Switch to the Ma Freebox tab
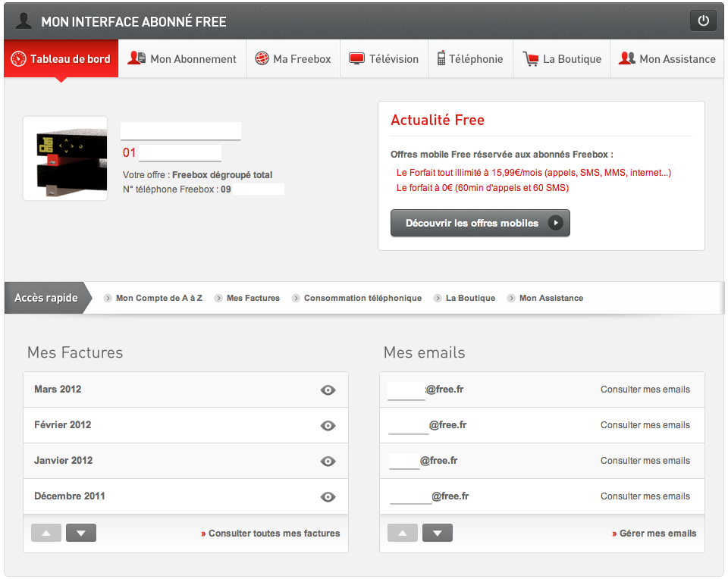Image resolution: width=728 pixels, height=579 pixels. point(293,58)
